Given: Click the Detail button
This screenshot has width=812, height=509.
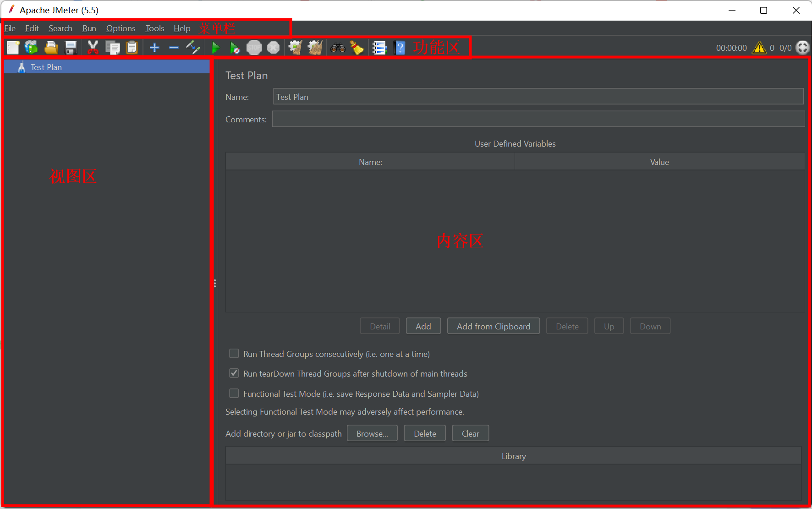Looking at the screenshot, I should [x=380, y=326].
